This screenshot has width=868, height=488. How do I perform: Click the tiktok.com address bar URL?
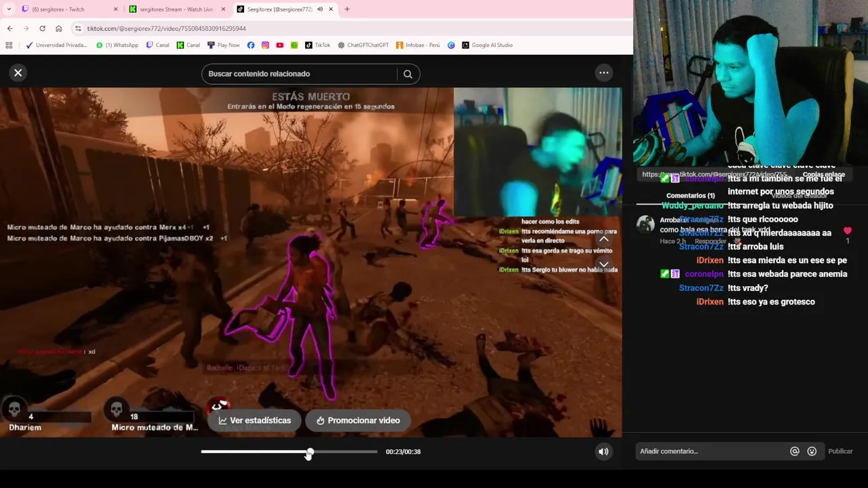(x=166, y=28)
